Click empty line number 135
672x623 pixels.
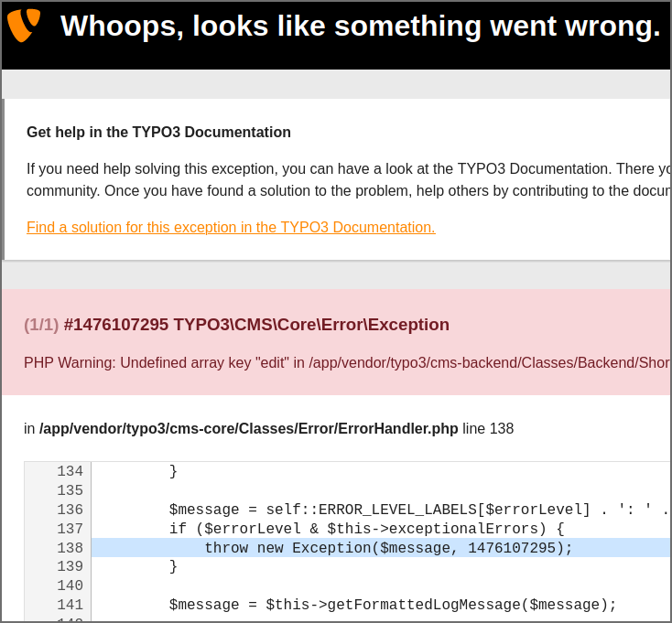coord(70,490)
